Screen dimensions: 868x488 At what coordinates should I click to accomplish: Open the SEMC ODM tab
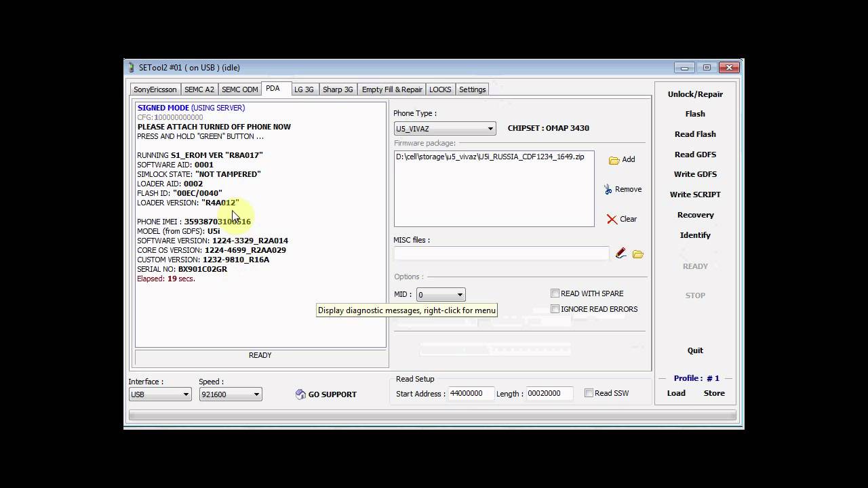pos(240,89)
